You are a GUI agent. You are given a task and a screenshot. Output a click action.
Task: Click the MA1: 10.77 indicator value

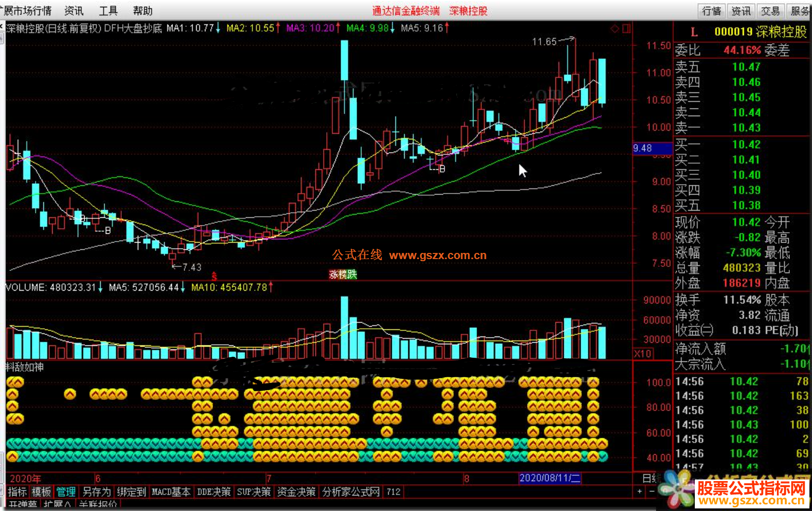190,28
